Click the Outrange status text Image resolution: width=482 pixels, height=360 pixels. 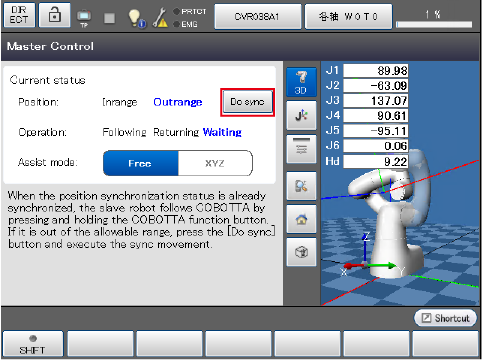(178, 102)
